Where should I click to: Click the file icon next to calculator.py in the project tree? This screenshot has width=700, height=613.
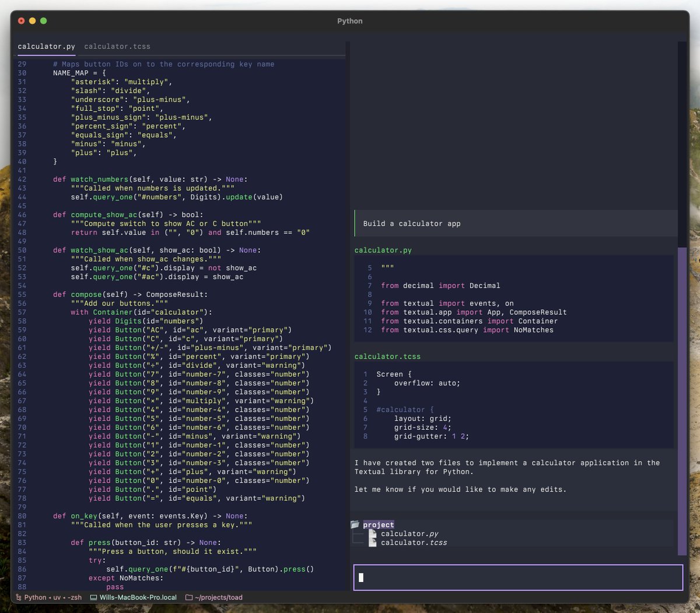(x=373, y=534)
